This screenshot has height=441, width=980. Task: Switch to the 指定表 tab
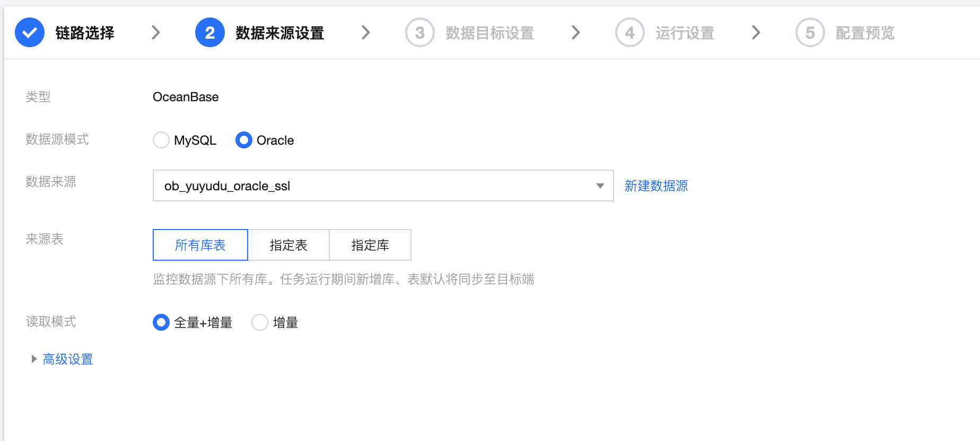click(x=288, y=245)
